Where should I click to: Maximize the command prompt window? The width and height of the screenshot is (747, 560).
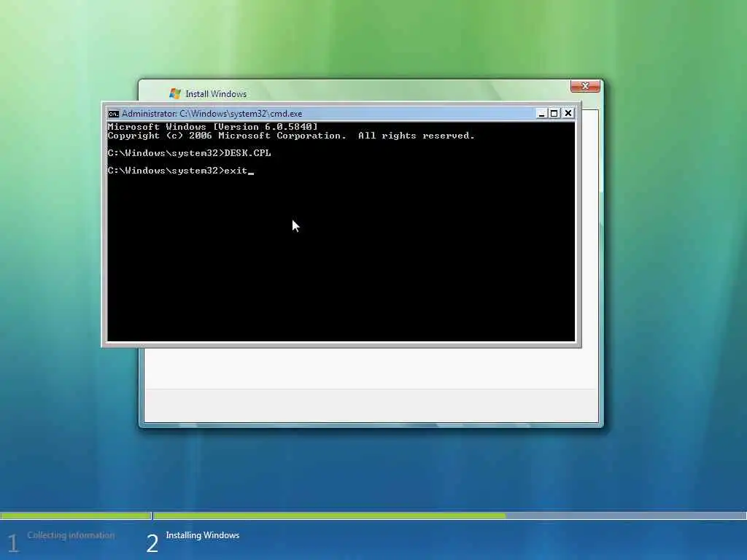(x=554, y=113)
